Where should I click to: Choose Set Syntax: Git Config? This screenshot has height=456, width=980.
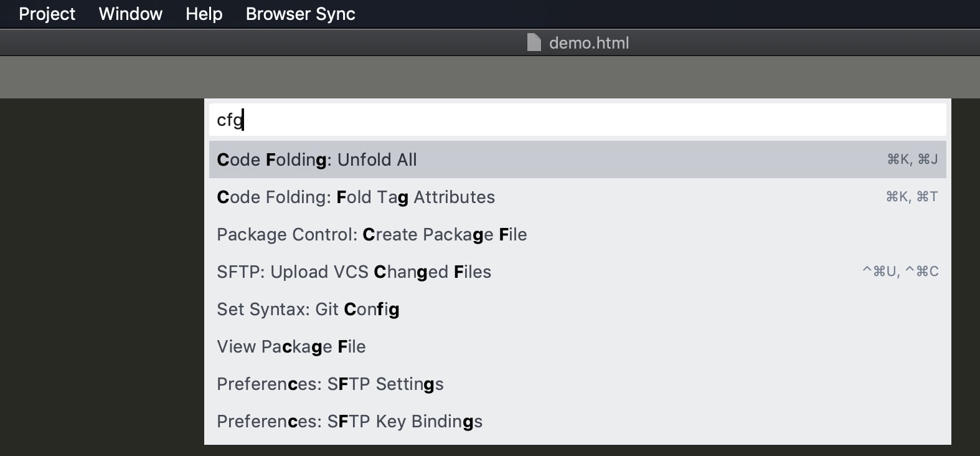577,309
